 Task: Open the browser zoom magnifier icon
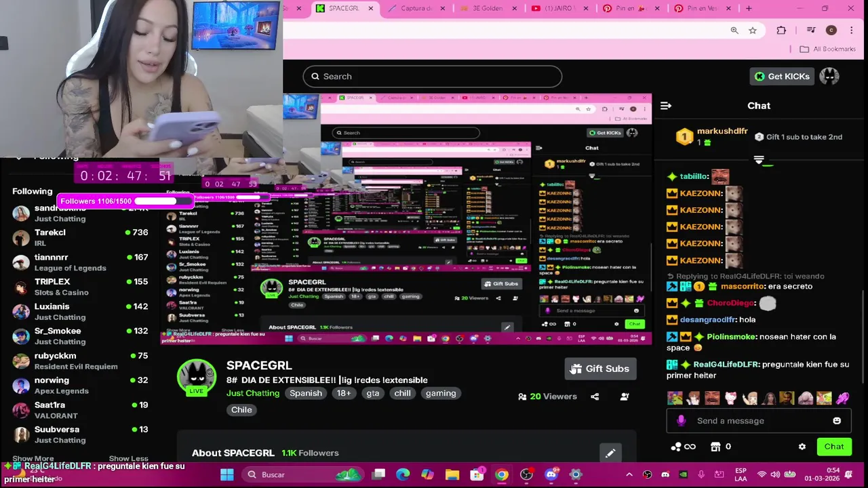point(734,30)
